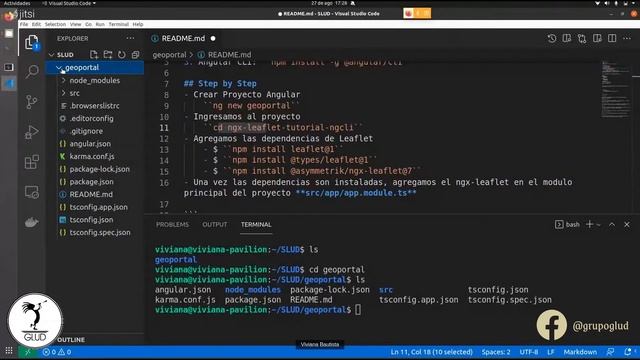This screenshot has height=360, width=640.
Task: Change indentation via Spaces: 2
Action: click(x=496, y=352)
